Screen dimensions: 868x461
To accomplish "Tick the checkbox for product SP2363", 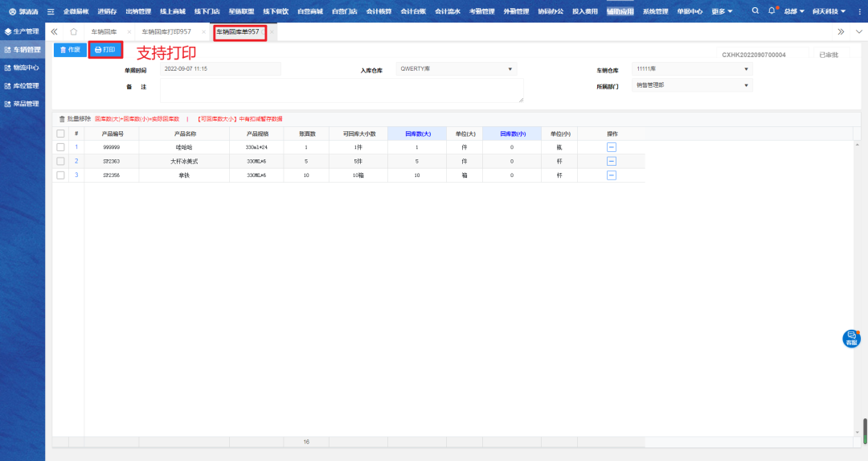I will pos(60,161).
